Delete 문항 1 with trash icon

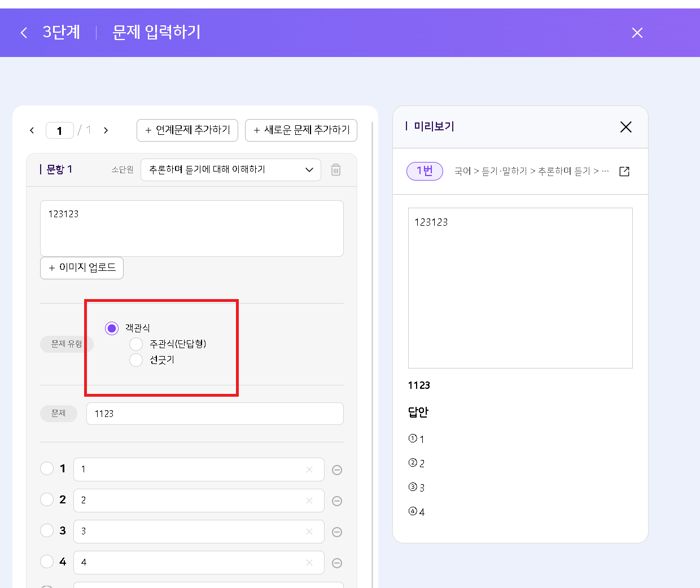coord(336,170)
